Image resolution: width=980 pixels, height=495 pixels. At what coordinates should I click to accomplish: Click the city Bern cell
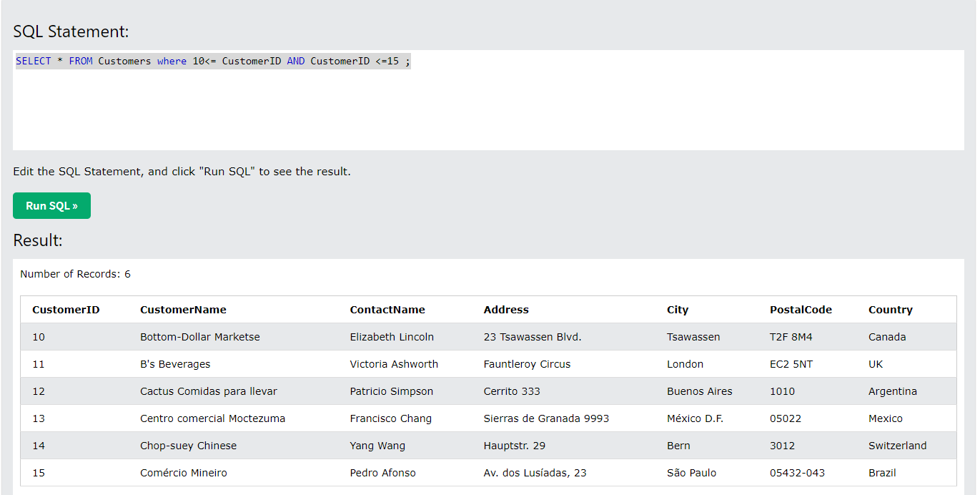coord(678,446)
